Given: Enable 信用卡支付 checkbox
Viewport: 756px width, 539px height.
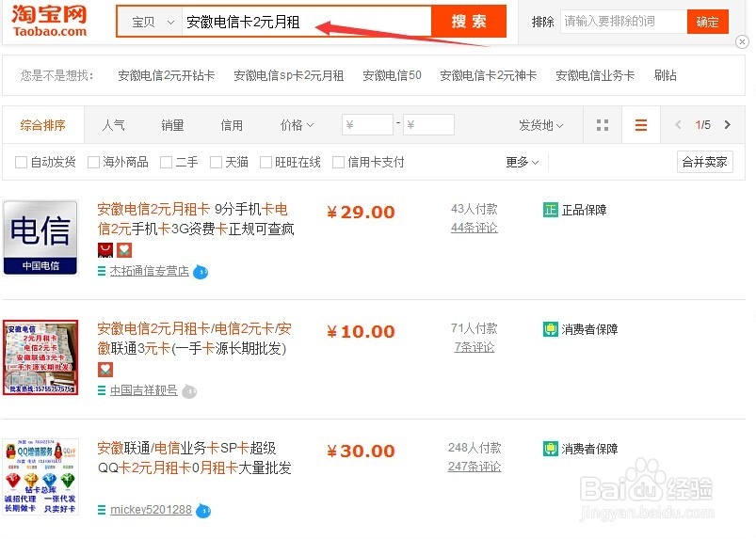Looking at the screenshot, I should point(339,163).
